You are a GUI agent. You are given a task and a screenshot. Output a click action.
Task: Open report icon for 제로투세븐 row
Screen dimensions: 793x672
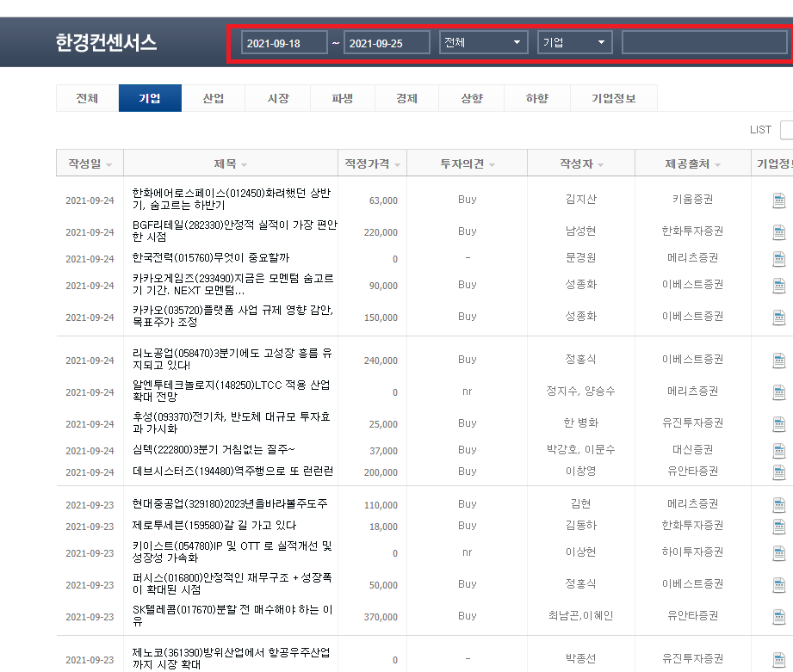coord(779,527)
